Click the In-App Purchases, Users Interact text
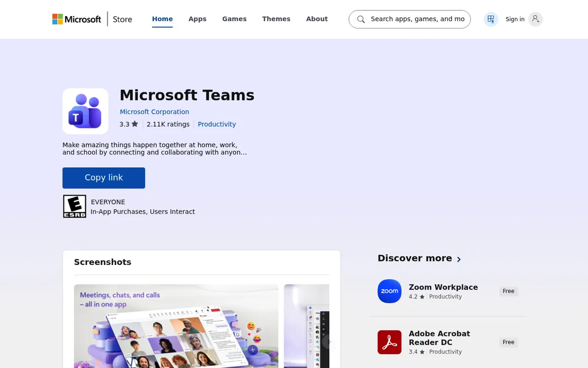Screen dimensions: 588x368 tap(143, 212)
